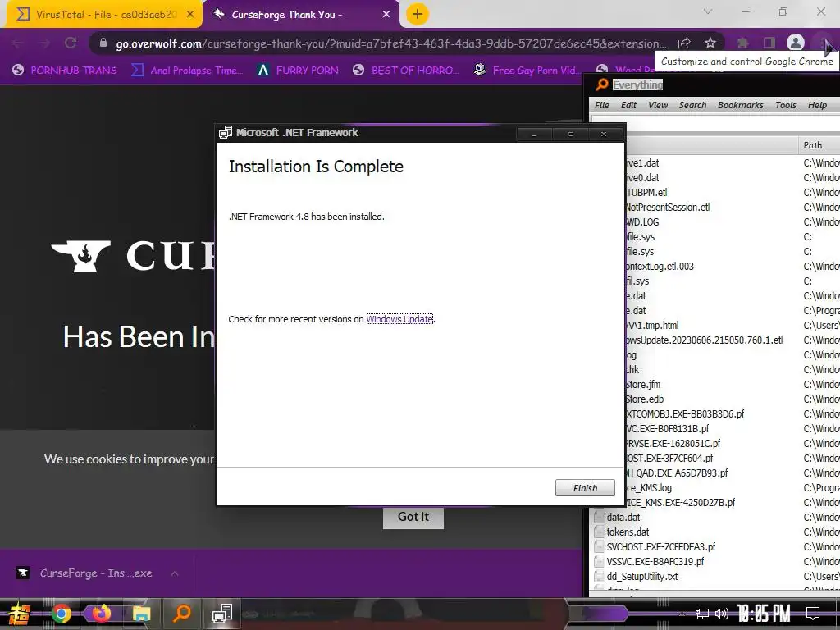The width and height of the screenshot is (840, 630).
Task: Expand the Chrome tab search chevron
Action: click(708, 11)
